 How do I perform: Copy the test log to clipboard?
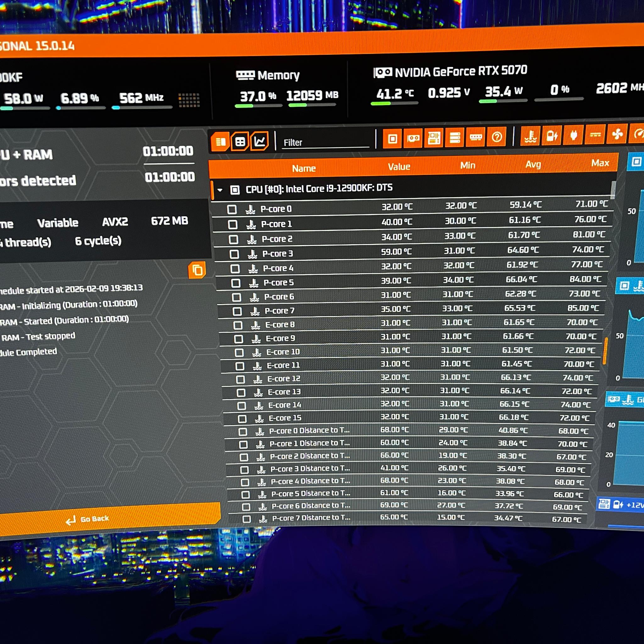197,270
